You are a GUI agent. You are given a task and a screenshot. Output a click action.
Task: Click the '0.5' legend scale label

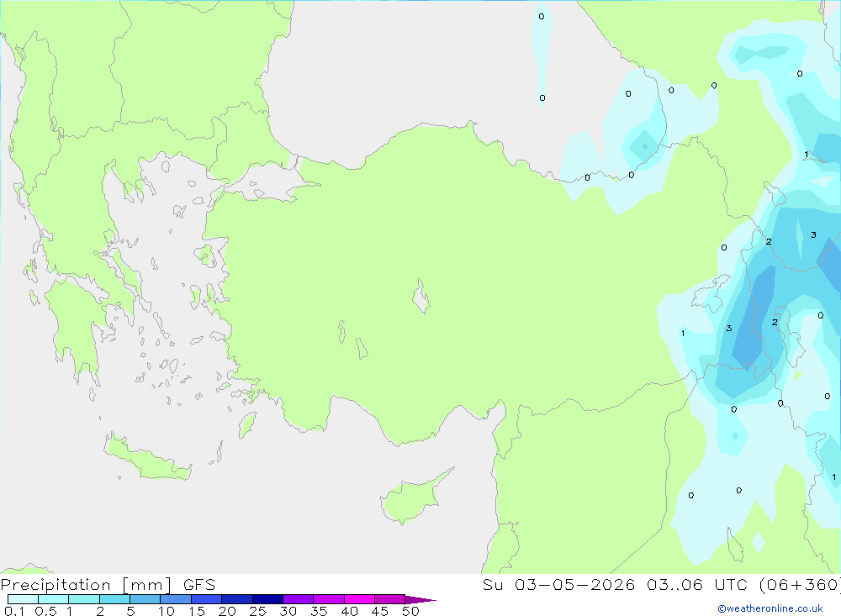45,611
